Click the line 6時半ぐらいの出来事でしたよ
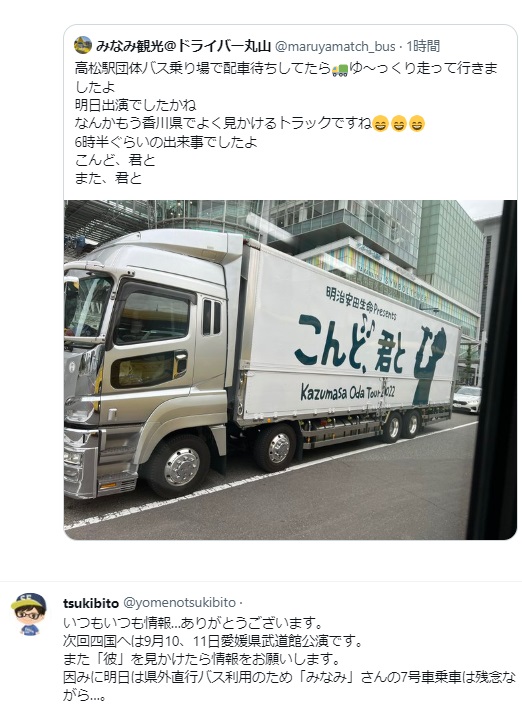Viewport: 522px width, 712px height. coord(166,142)
